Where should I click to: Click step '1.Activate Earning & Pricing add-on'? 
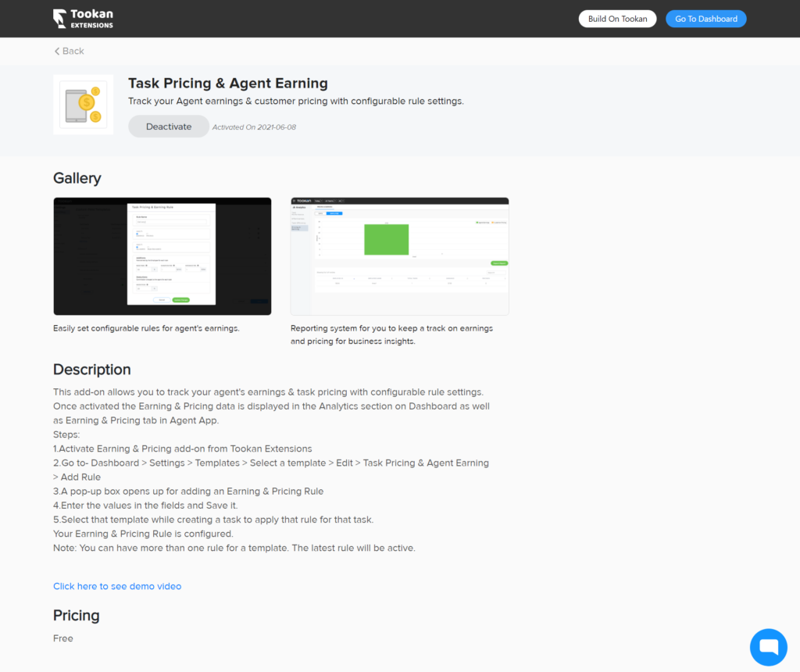pyautogui.click(x=183, y=449)
